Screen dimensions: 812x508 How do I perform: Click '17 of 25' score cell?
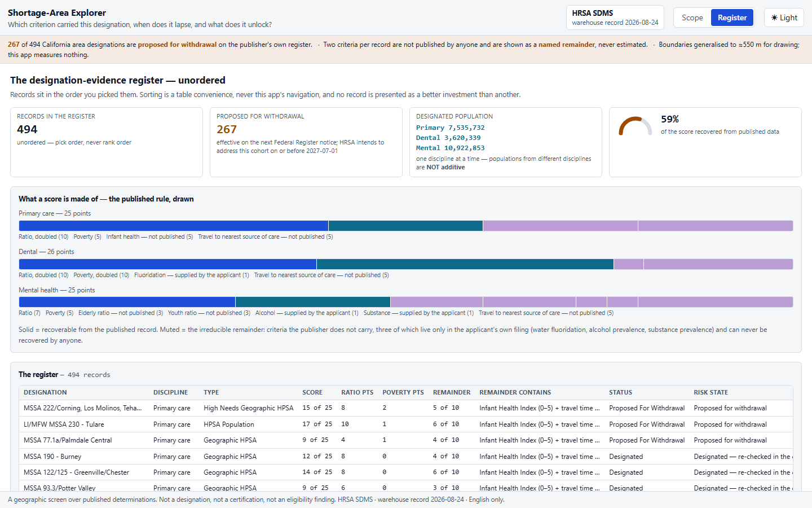pos(317,424)
